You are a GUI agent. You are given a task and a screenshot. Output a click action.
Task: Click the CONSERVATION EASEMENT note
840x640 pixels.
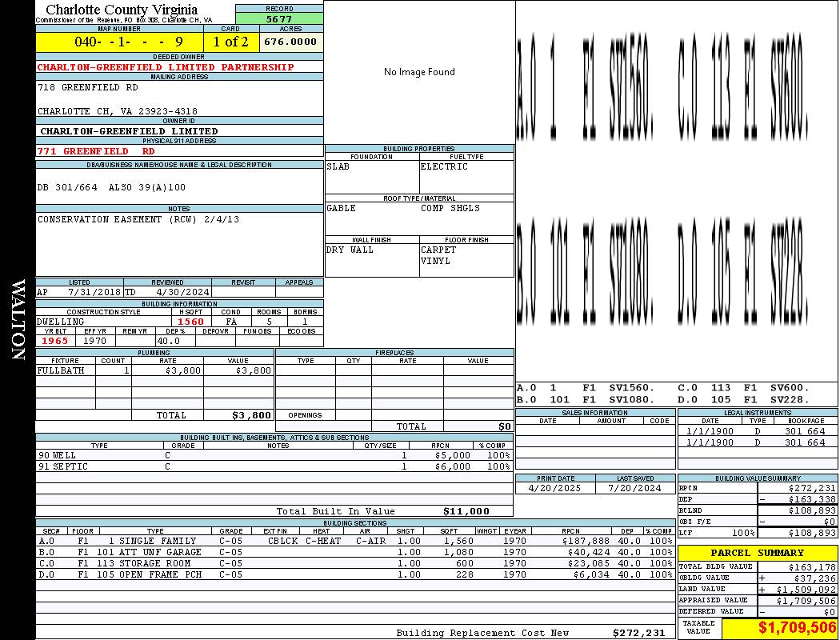pyautogui.click(x=138, y=219)
